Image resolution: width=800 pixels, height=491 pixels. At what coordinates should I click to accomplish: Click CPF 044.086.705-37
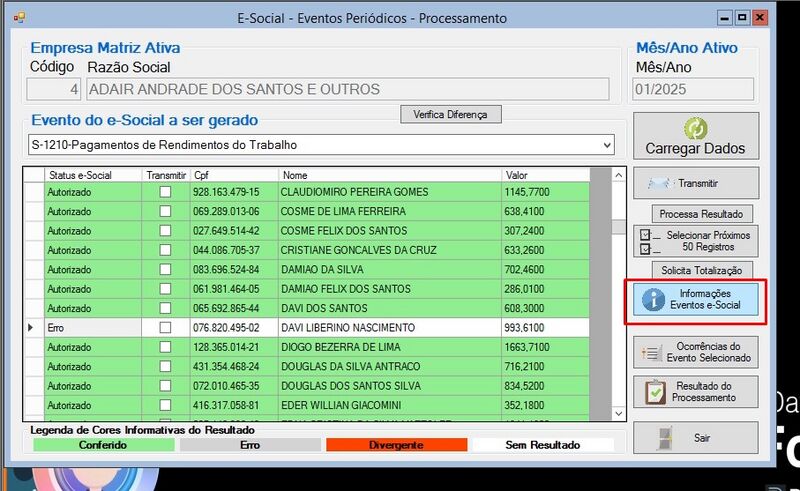tap(226, 250)
